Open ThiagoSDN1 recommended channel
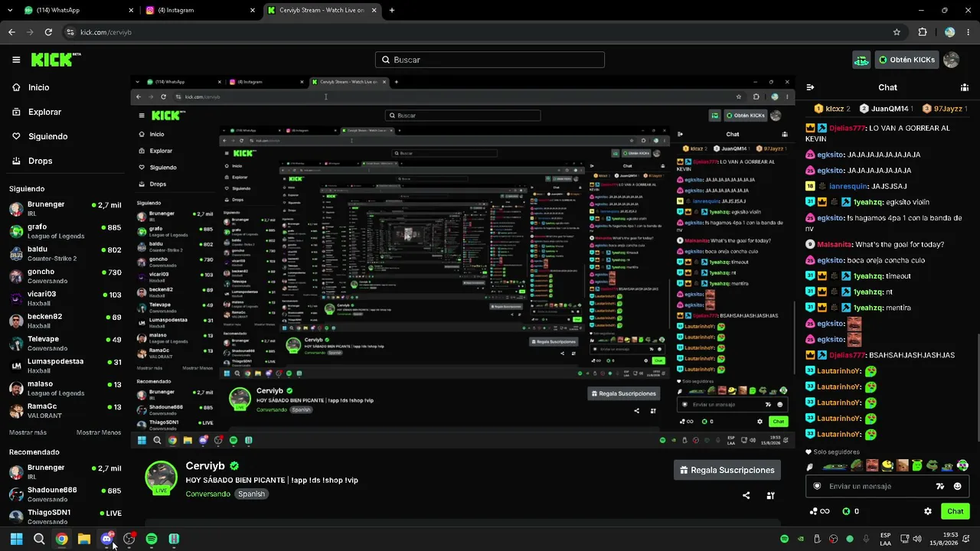 pos(65,517)
